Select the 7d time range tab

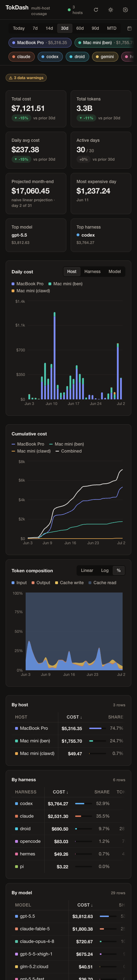point(35,28)
